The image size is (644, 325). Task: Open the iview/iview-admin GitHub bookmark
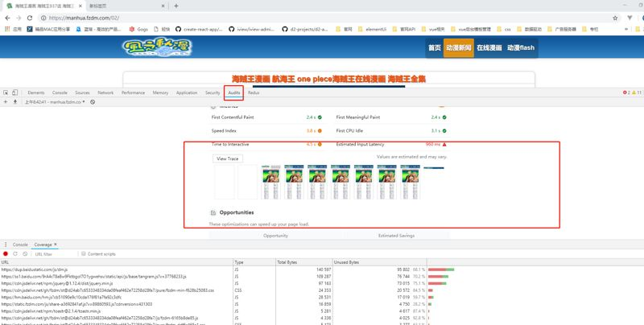(252, 29)
